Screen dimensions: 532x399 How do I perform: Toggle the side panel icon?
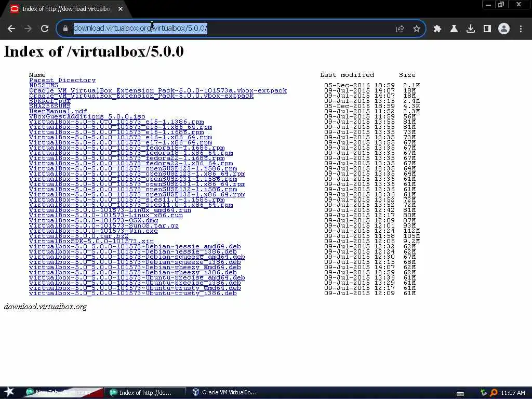pyautogui.click(x=487, y=29)
